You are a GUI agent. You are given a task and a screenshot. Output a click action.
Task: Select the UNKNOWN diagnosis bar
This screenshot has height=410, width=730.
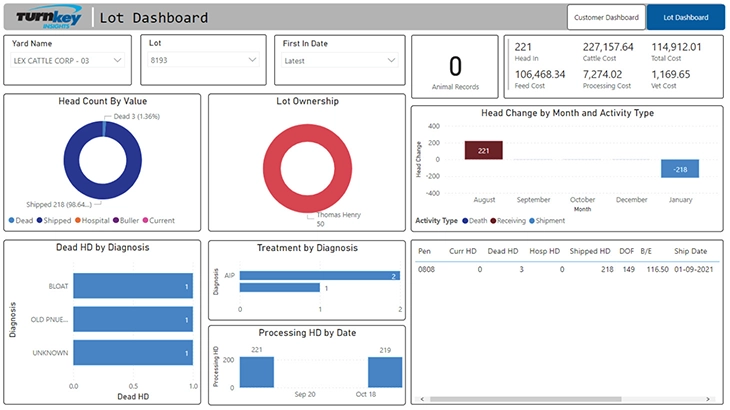coord(133,353)
